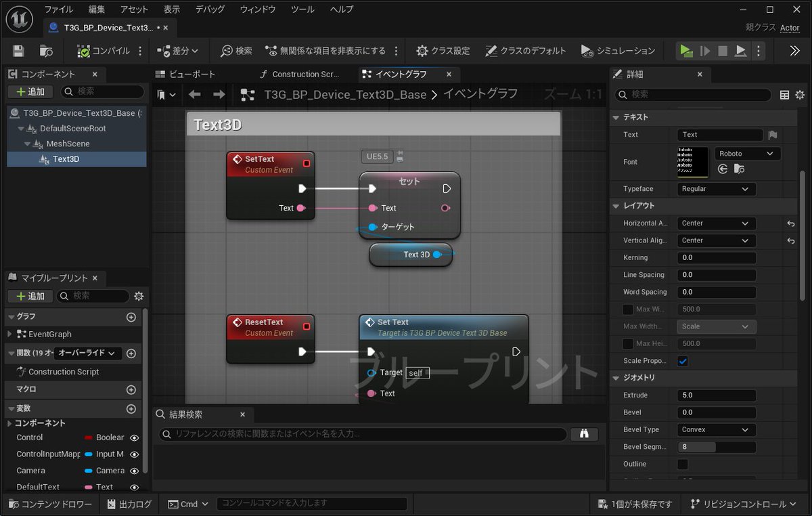Image resolution: width=812 pixels, height=516 pixels.
Task: Reset Horizontal Alignment to default arrow
Action: (x=791, y=223)
